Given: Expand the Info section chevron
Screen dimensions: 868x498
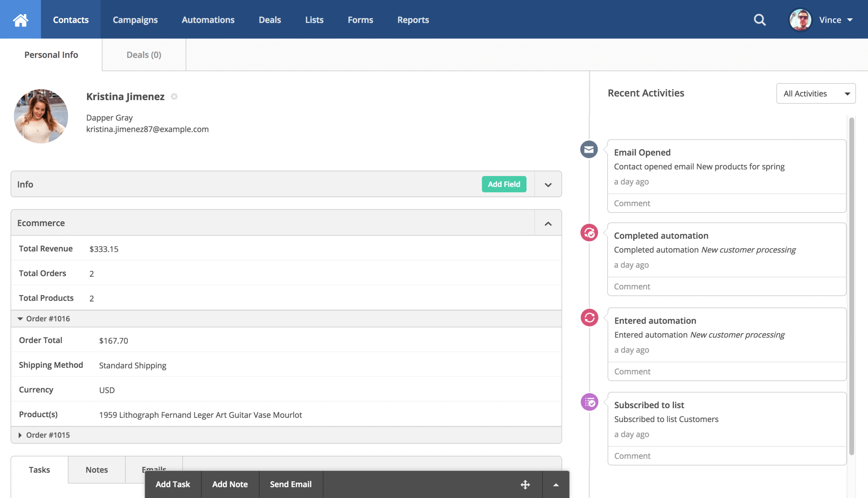Looking at the screenshot, I should tap(548, 184).
